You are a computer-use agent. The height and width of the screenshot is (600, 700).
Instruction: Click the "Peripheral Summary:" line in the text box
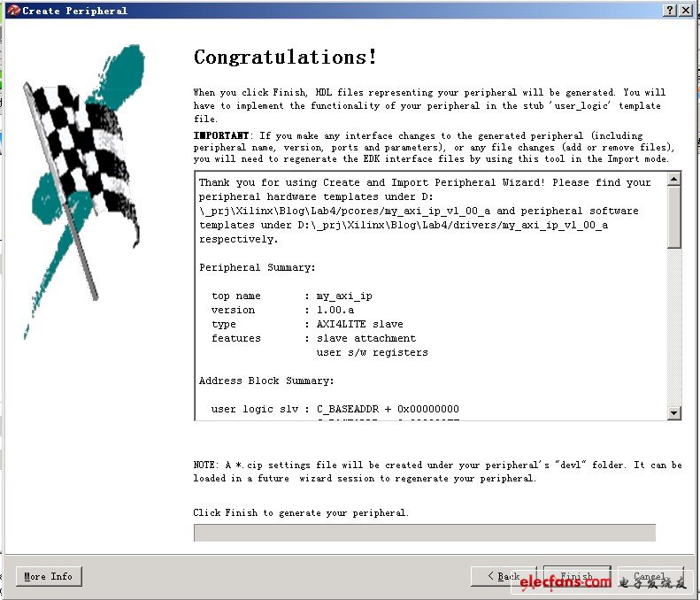tap(258, 267)
